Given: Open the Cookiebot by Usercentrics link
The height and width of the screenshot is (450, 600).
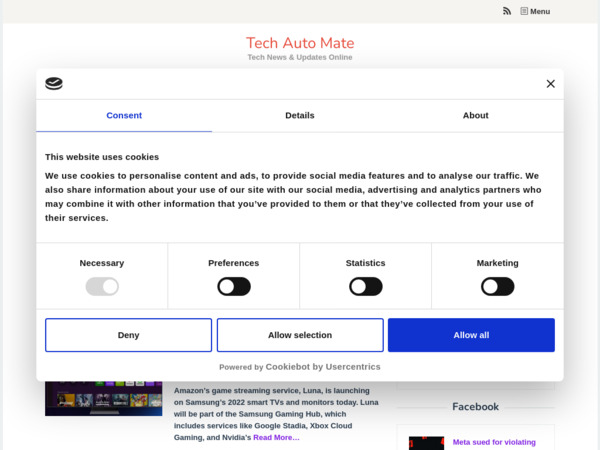Looking at the screenshot, I should coord(323,367).
